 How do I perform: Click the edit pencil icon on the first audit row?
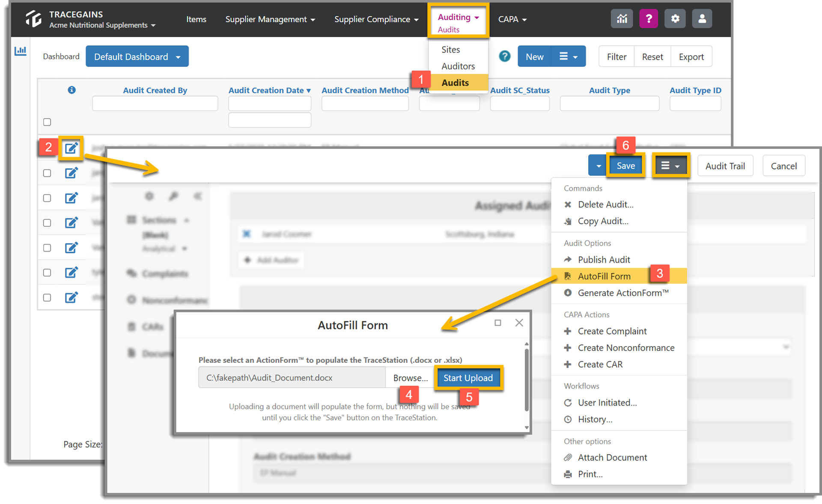[71, 148]
